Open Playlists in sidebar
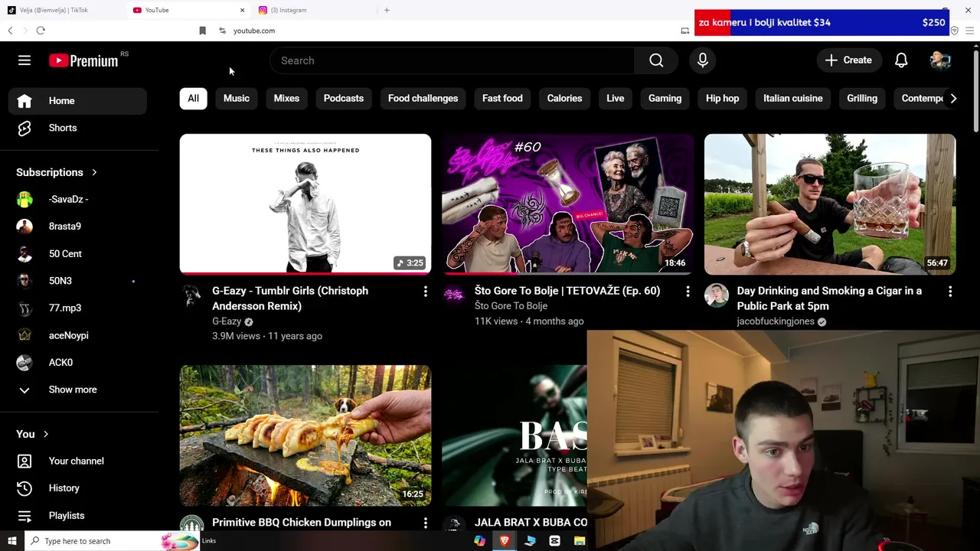This screenshot has height=551, width=980. coord(77,516)
